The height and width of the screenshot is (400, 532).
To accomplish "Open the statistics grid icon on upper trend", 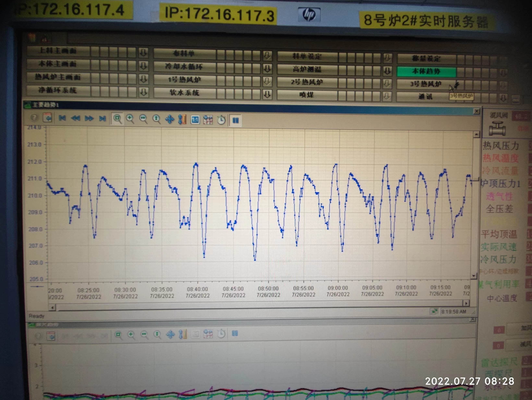I will tap(208, 120).
